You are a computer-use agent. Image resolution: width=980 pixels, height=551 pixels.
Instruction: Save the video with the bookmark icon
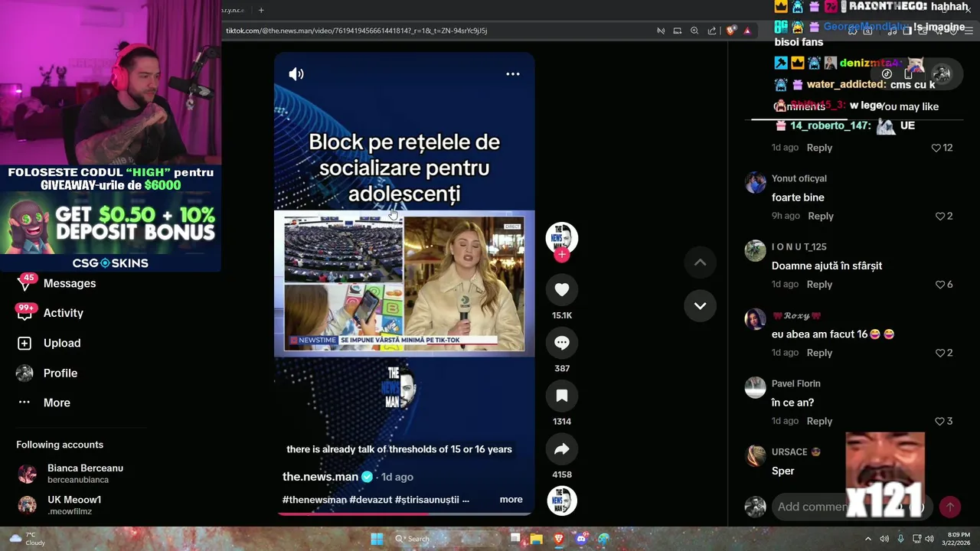pyautogui.click(x=562, y=396)
